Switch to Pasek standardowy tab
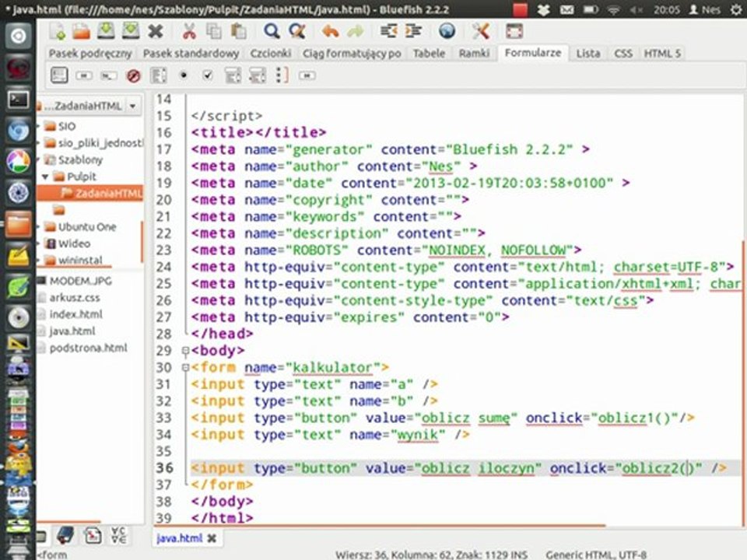The image size is (747, 560). coord(191,54)
